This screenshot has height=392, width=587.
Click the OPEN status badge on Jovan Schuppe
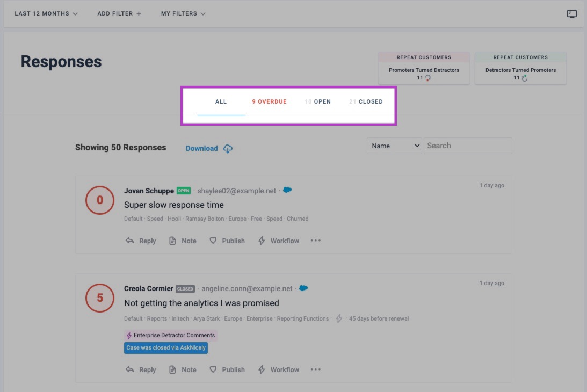click(x=184, y=191)
